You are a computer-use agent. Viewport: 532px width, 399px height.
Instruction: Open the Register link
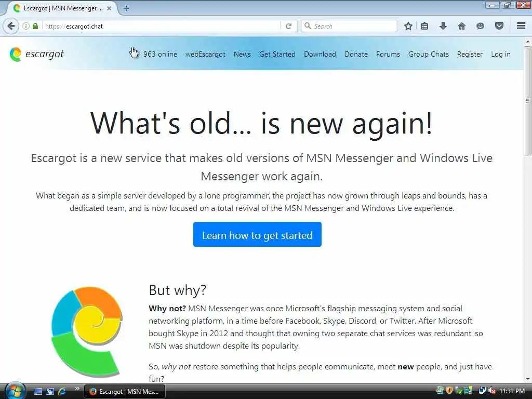click(470, 54)
